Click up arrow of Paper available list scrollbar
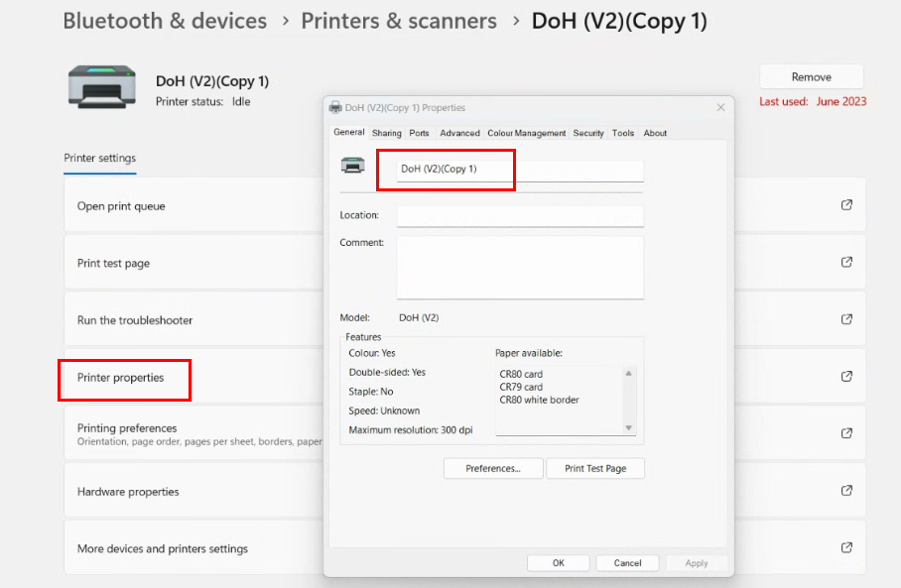 [x=629, y=373]
